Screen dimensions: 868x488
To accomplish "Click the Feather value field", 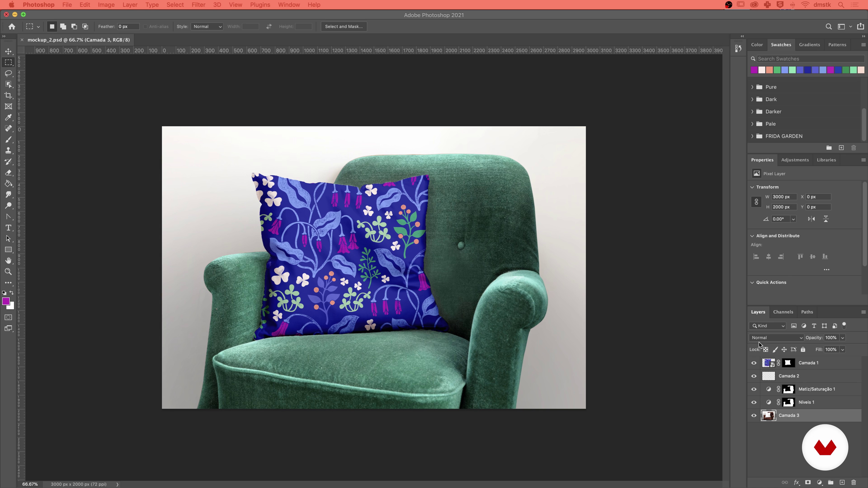I will (128, 27).
